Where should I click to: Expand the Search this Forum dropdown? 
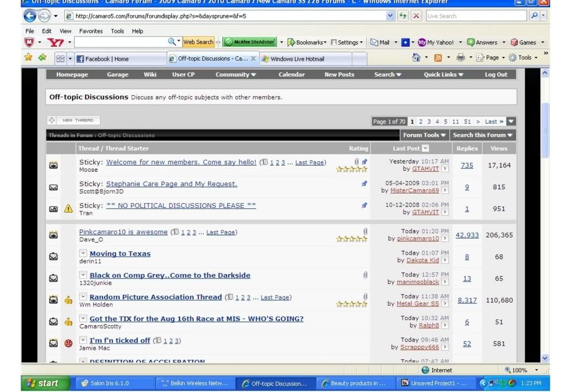pos(482,135)
